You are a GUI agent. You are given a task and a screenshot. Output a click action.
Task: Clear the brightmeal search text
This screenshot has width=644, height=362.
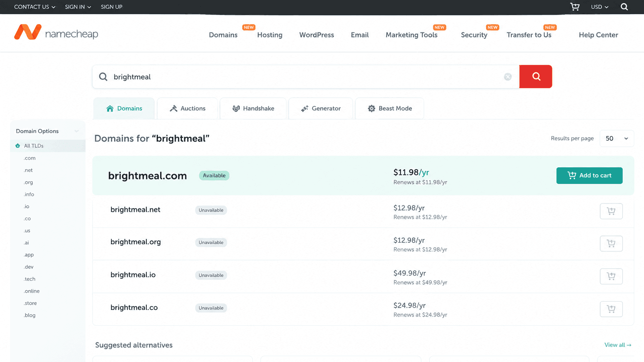[x=508, y=77]
